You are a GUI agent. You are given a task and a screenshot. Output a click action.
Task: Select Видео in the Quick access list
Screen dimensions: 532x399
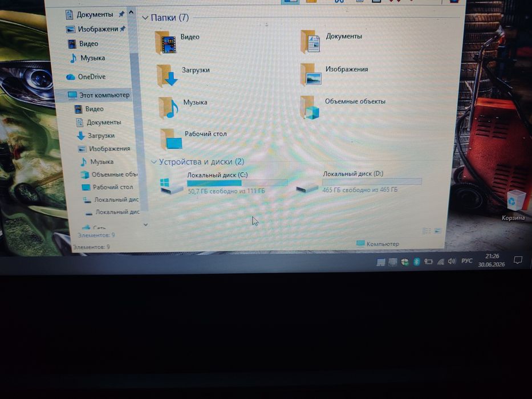[x=83, y=44]
